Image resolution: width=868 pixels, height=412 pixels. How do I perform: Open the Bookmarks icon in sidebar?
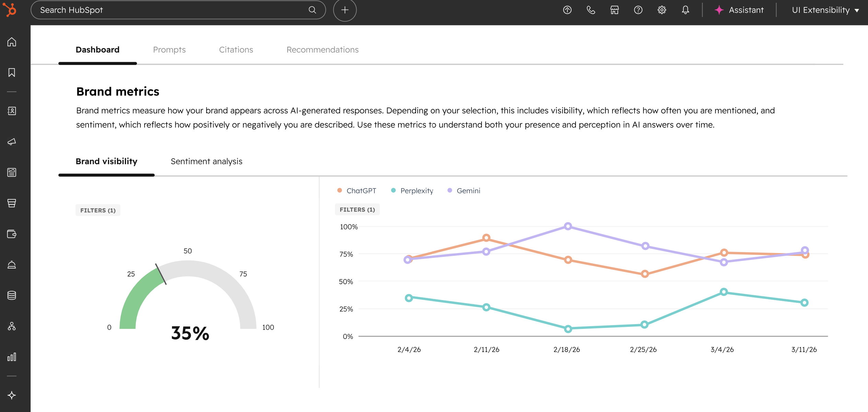coord(12,72)
